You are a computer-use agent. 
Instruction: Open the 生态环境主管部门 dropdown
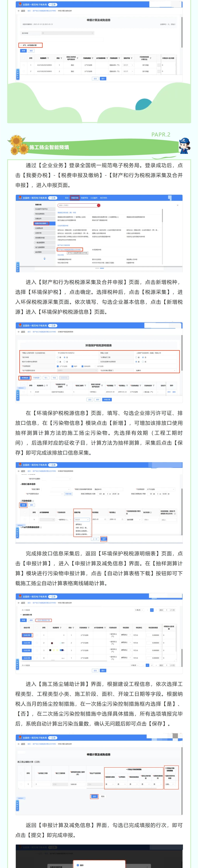(155, 370)
